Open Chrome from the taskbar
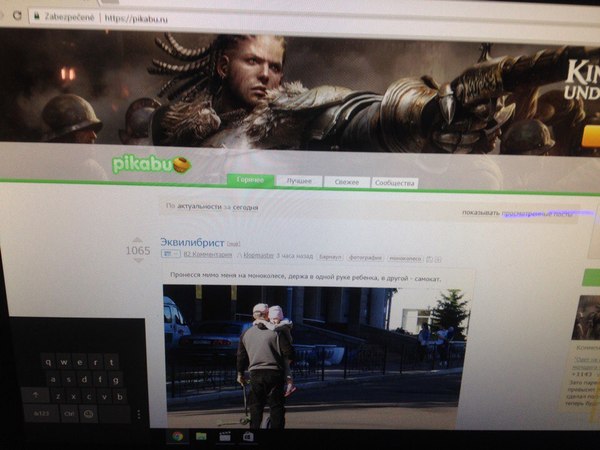Screen dimensions: 600x450 pos(177,436)
